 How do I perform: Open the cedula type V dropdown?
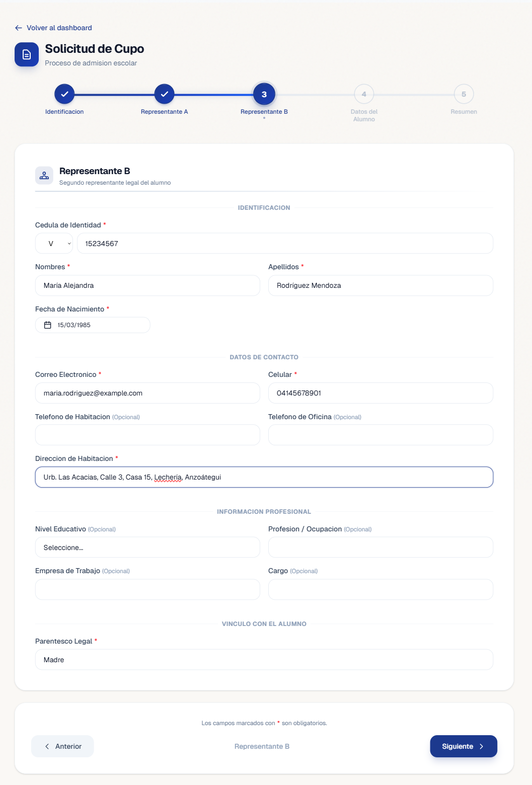click(x=54, y=244)
